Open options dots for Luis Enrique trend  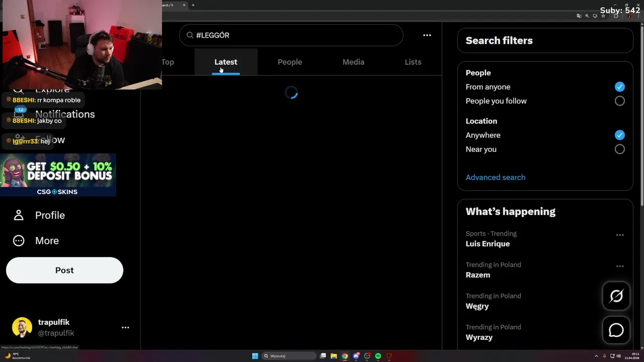(x=620, y=235)
